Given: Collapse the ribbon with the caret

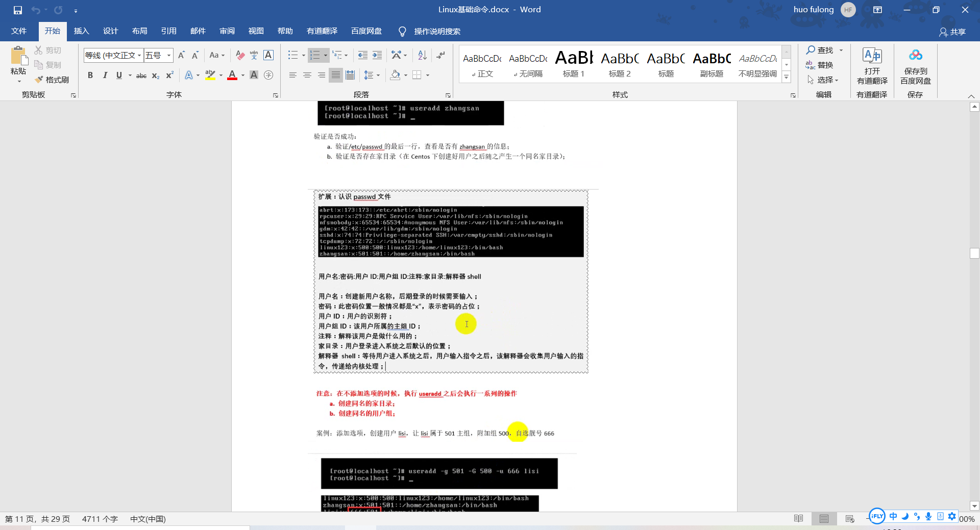Looking at the screenshot, I should [x=971, y=96].
